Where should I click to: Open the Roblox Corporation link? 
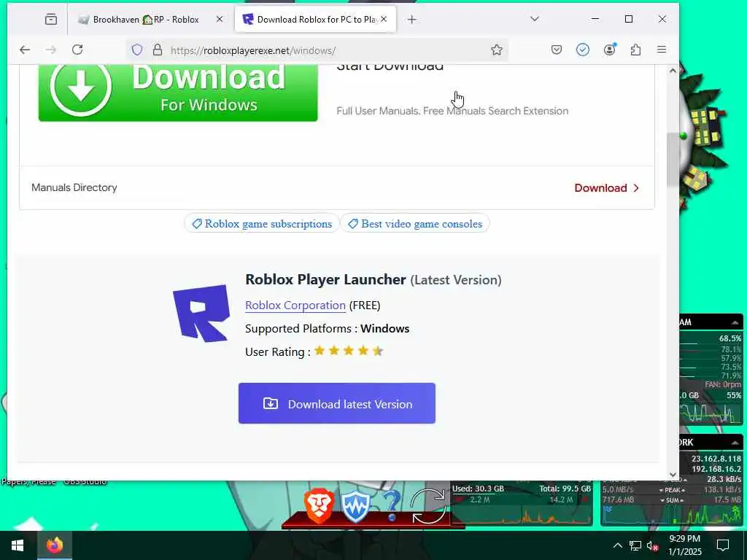click(x=295, y=306)
